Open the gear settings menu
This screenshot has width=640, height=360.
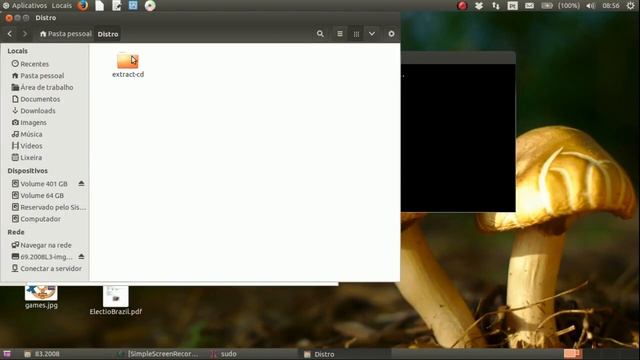[391, 34]
